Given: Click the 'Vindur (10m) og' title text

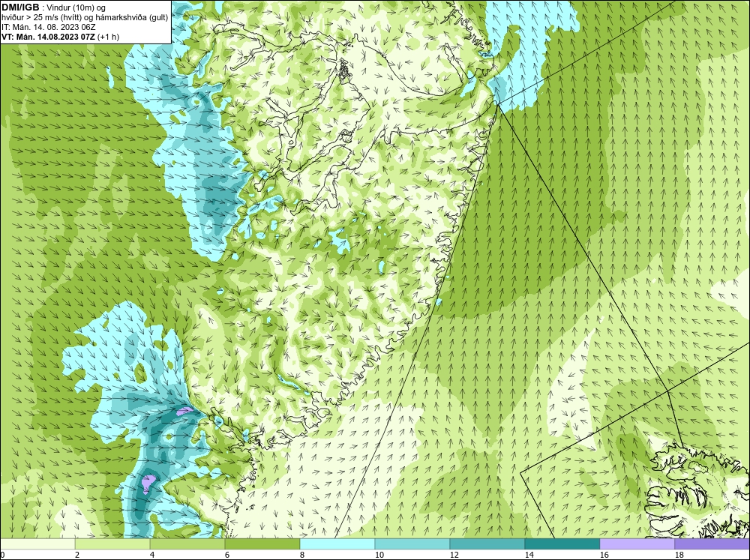Looking at the screenshot, I should (x=77, y=8).
